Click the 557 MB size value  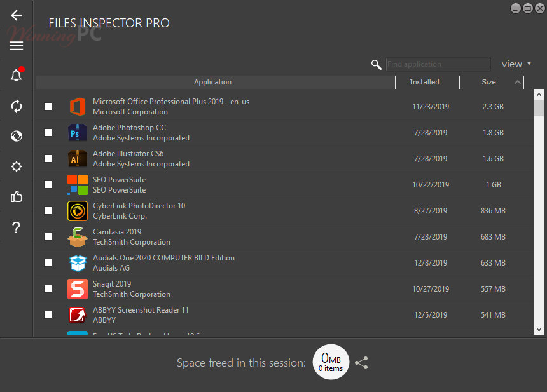point(493,289)
